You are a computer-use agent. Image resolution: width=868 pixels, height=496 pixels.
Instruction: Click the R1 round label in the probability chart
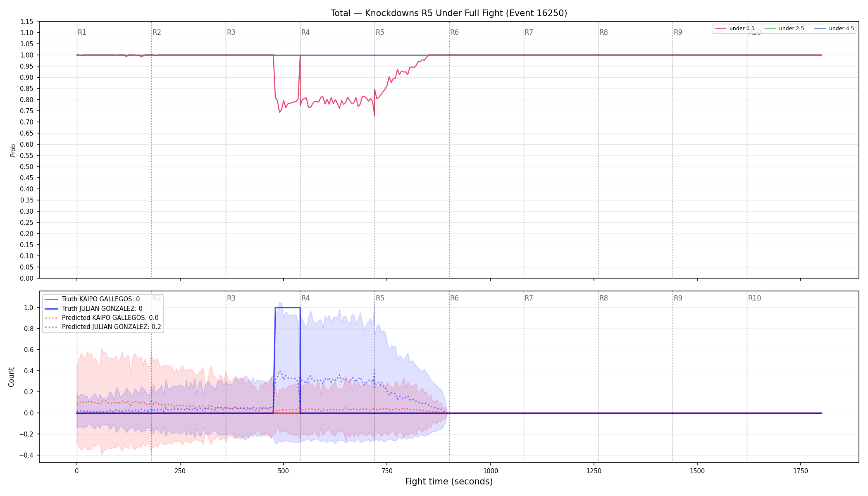[x=82, y=32]
